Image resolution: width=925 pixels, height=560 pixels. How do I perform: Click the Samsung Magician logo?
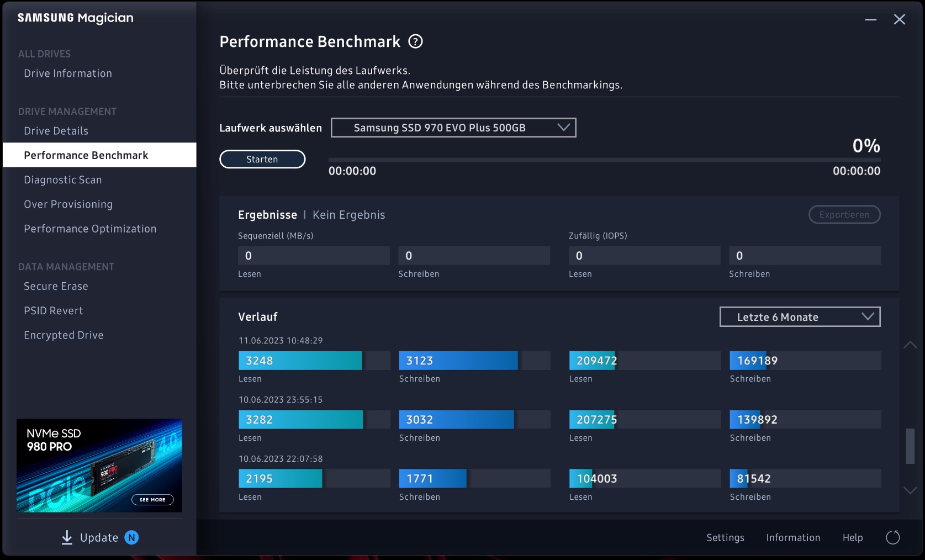coord(76,18)
